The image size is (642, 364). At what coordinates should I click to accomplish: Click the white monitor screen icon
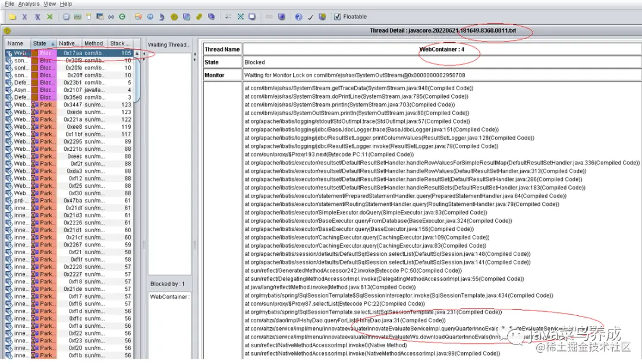[x=252, y=17]
